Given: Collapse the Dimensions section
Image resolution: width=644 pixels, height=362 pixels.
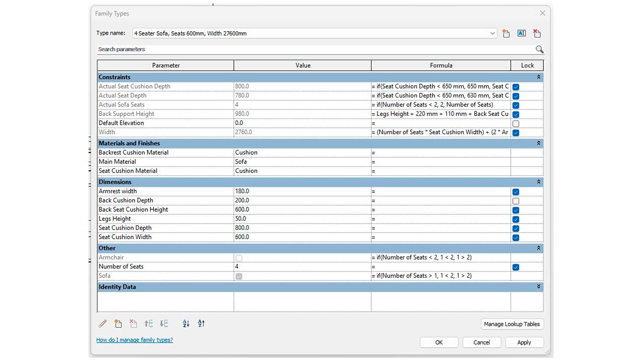Looking at the screenshot, I should click(x=538, y=182).
